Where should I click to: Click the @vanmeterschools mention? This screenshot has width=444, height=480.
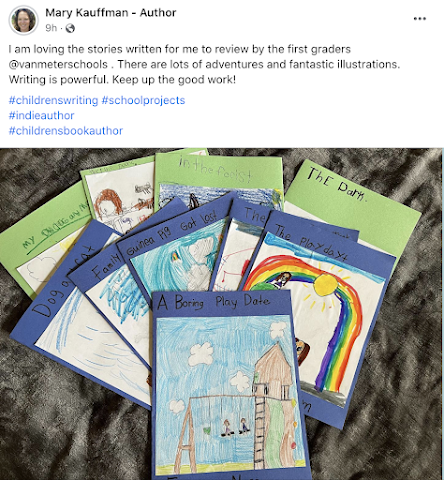point(58,64)
